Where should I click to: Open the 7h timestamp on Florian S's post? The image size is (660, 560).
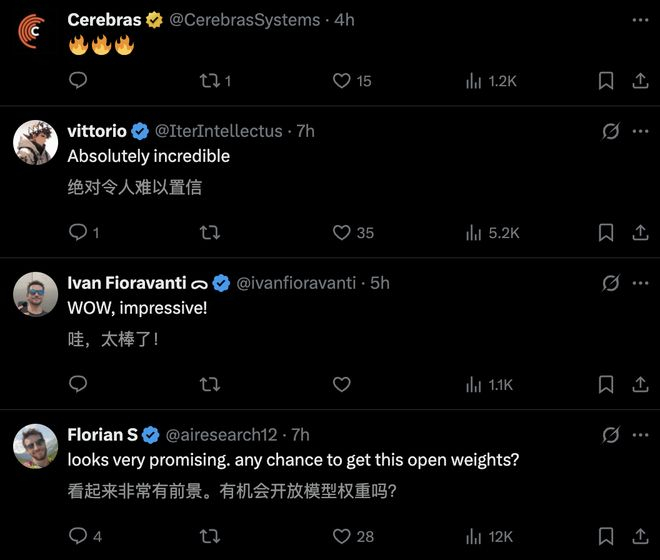(x=300, y=435)
